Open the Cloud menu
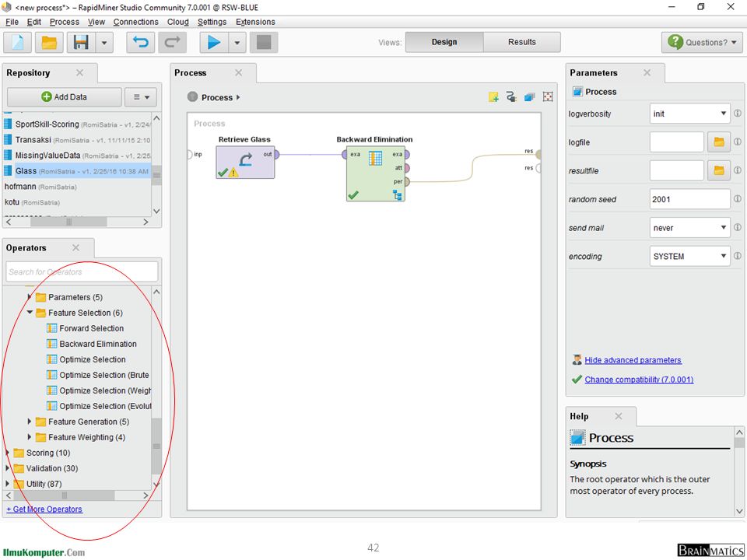Viewport: 747px width, 560px height. 177,22
